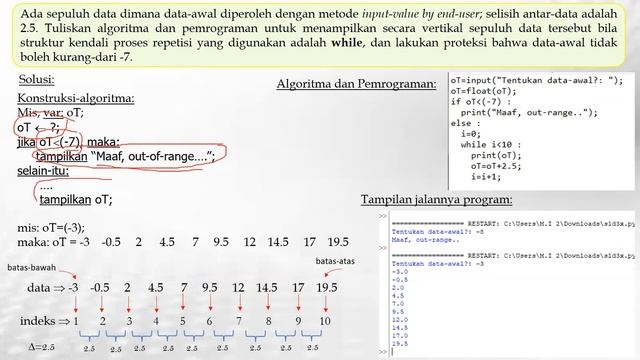Select the code line "oT=float(oT);"
Screen dimensions: 640x360
[484, 91]
